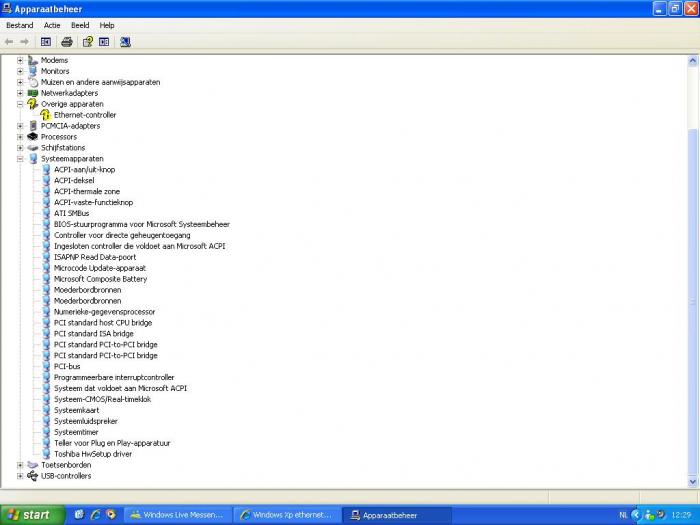The width and height of the screenshot is (700, 525).
Task: Select Teller voor Plug en Play-apparatuur
Action: [x=112, y=443]
